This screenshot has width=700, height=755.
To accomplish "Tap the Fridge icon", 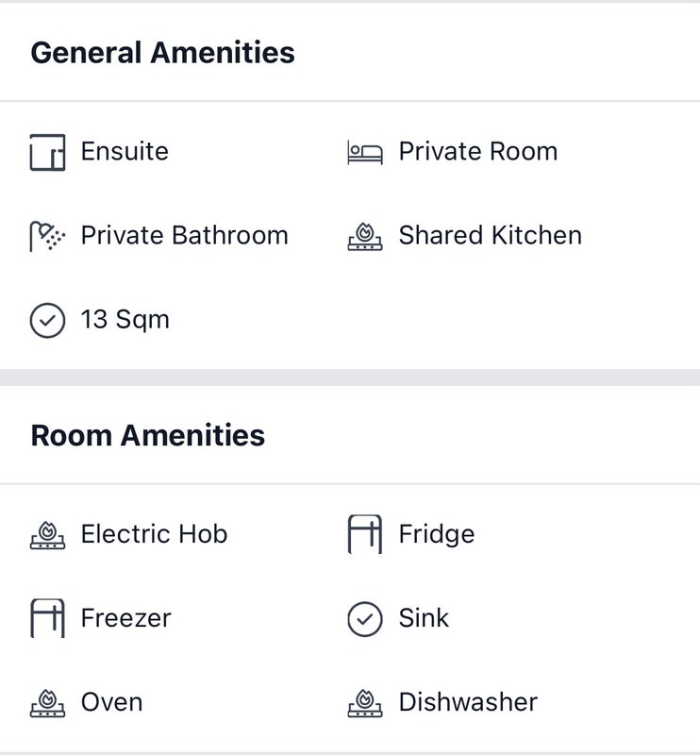I will click(365, 535).
